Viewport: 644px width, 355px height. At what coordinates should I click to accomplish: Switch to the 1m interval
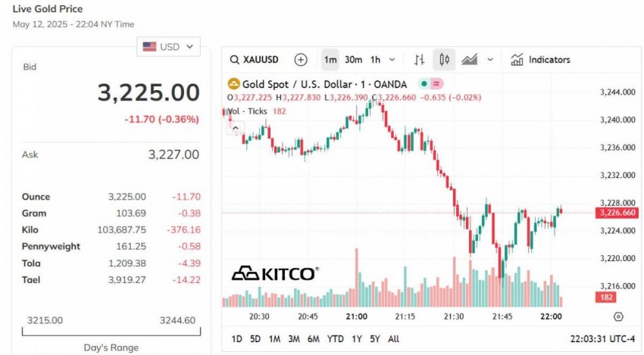pos(330,60)
